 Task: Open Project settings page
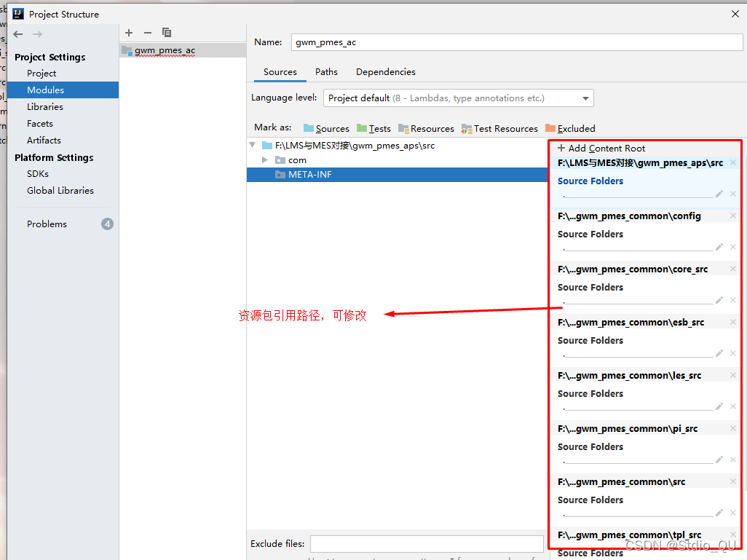pos(41,74)
